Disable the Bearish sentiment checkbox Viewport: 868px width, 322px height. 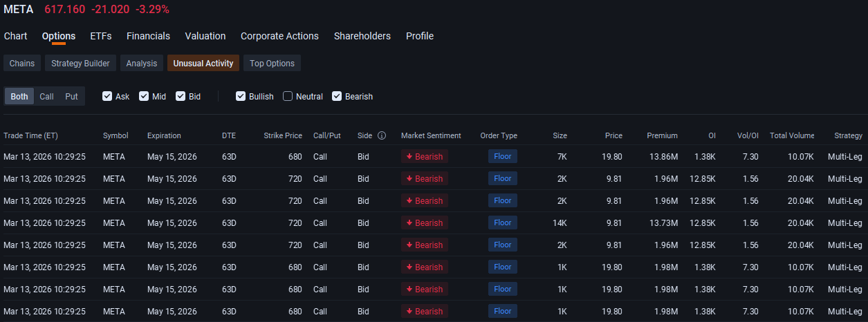337,96
